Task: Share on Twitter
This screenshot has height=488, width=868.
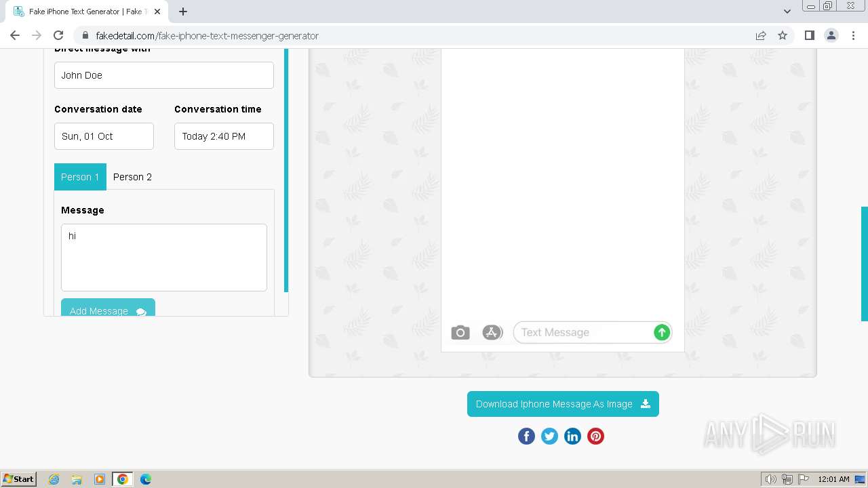Action: click(x=549, y=436)
